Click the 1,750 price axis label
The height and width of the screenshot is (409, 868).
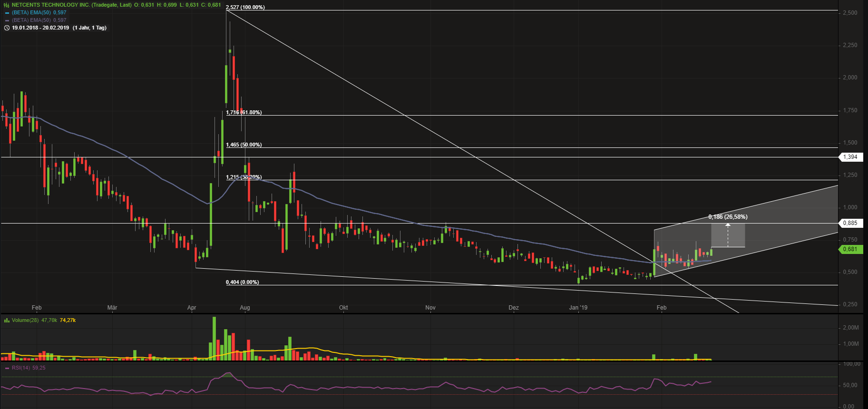pyautogui.click(x=850, y=110)
